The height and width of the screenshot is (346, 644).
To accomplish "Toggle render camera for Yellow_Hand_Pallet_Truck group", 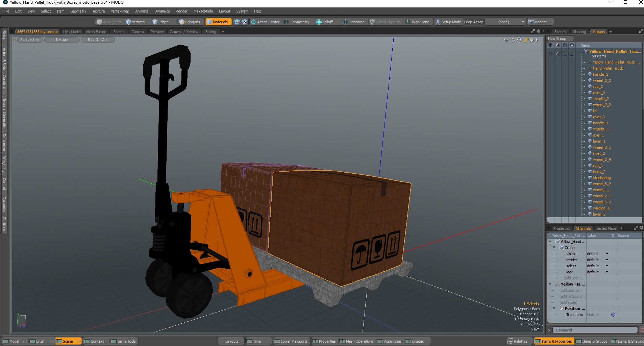I will [558, 54].
